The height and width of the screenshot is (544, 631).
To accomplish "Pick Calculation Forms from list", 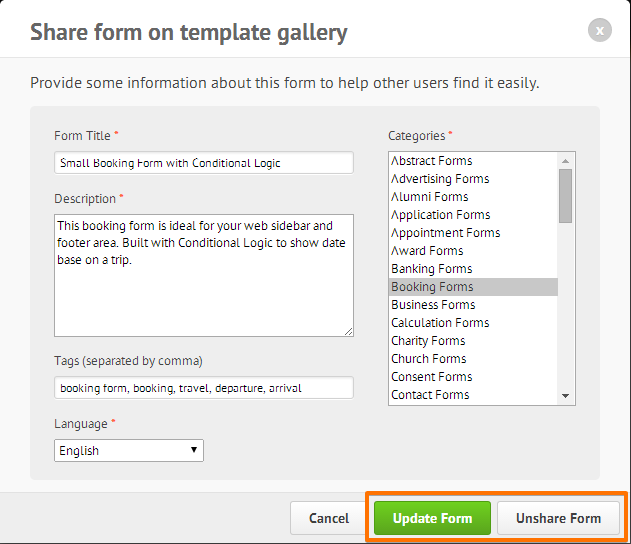I will (440, 323).
